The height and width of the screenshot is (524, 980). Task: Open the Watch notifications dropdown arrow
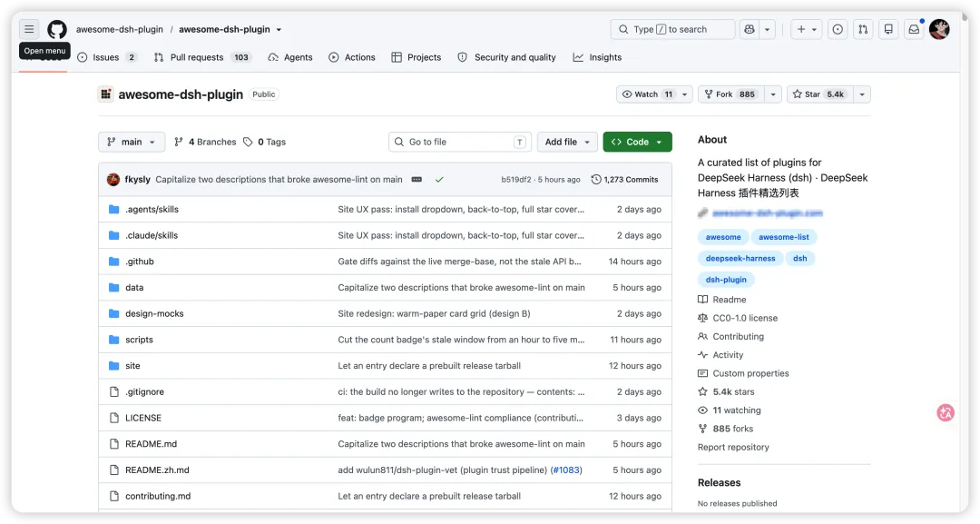tap(684, 94)
